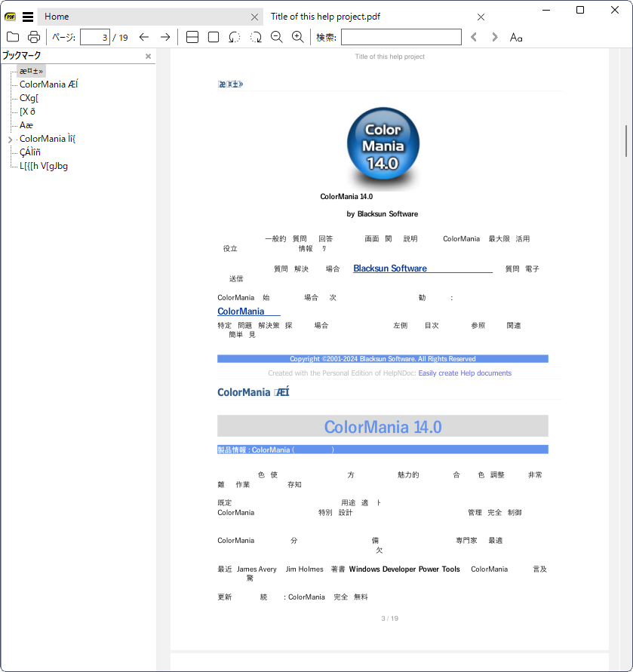Click the 3 / 19 page footer
The height and width of the screenshot is (672, 633).
pos(390,618)
